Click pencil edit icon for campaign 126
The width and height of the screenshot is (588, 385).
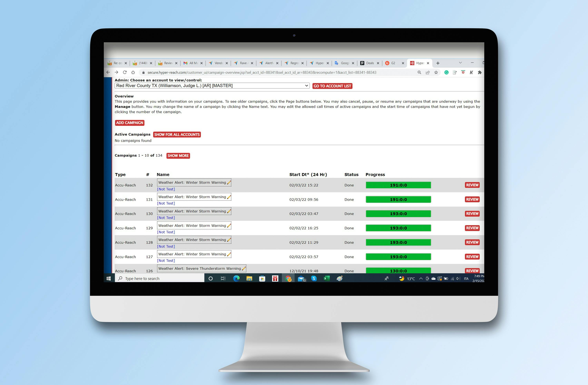[244, 268]
